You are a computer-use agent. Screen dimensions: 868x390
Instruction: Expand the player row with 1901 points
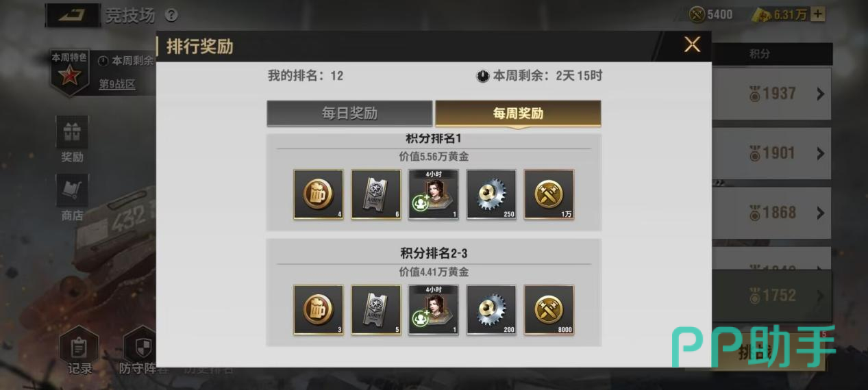coord(771,153)
